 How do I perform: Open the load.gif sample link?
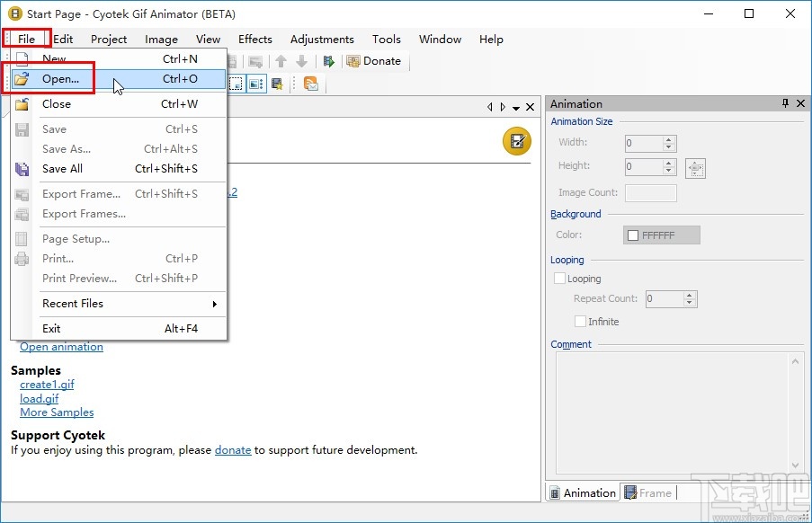click(x=40, y=398)
